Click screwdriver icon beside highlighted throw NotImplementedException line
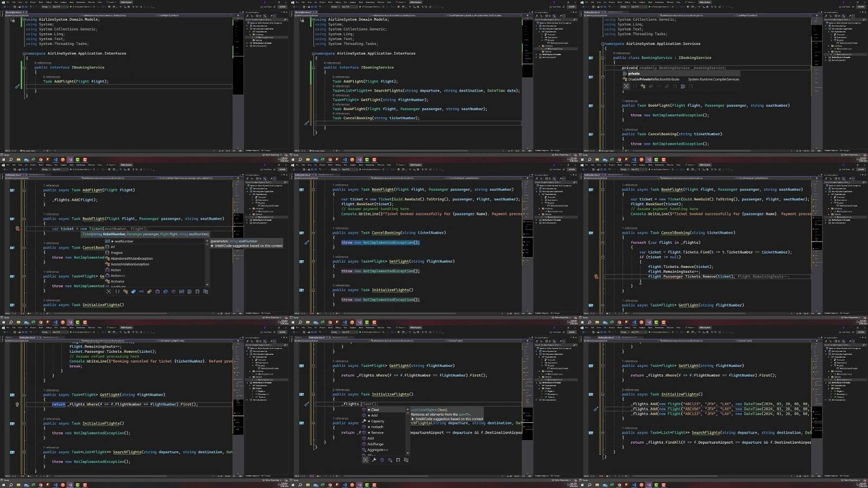Image resolution: width=868 pixels, height=488 pixels. 307,243
